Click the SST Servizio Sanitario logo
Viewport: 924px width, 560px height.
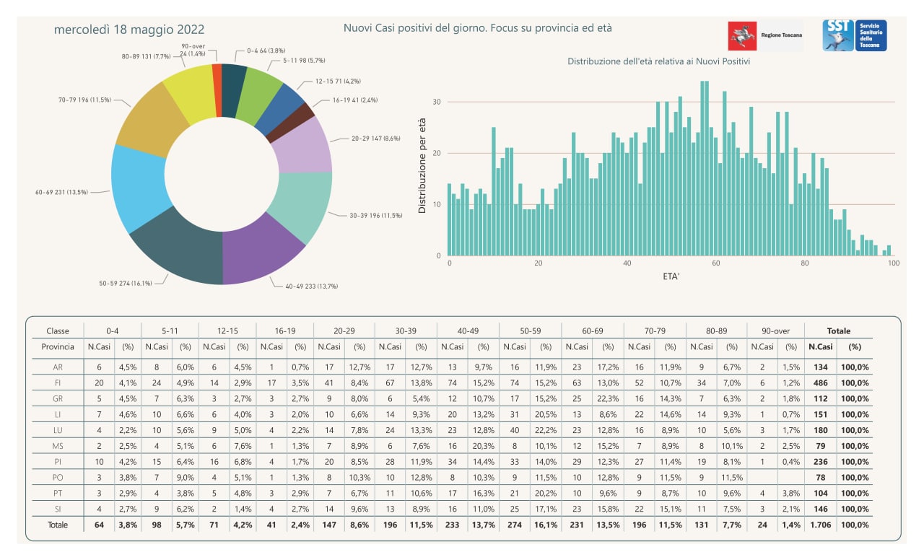coord(855,35)
